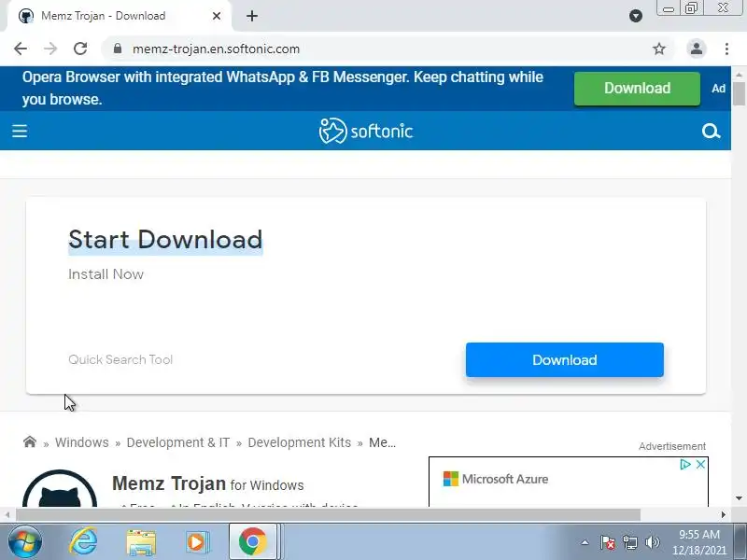Image resolution: width=747 pixels, height=560 pixels.
Task: Open the Softonic hamburger menu
Action: point(20,131)
